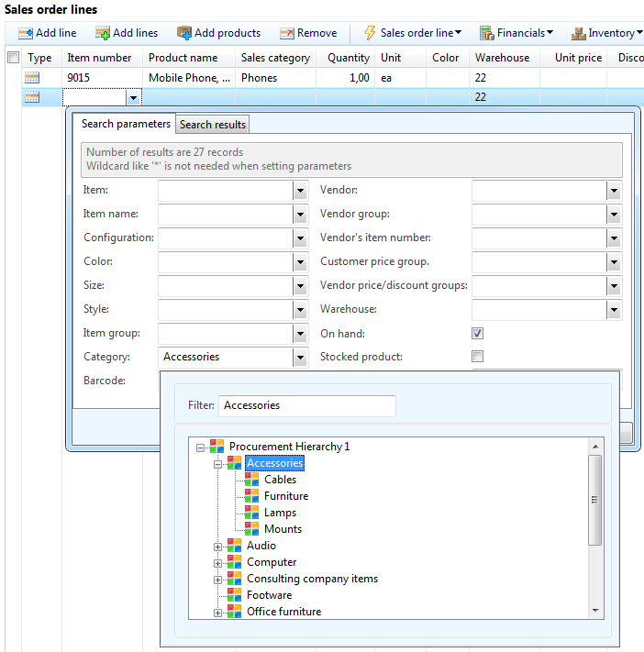Click the category tree scrollbar thumb
644x652 pixels.
tap(594, 500)
